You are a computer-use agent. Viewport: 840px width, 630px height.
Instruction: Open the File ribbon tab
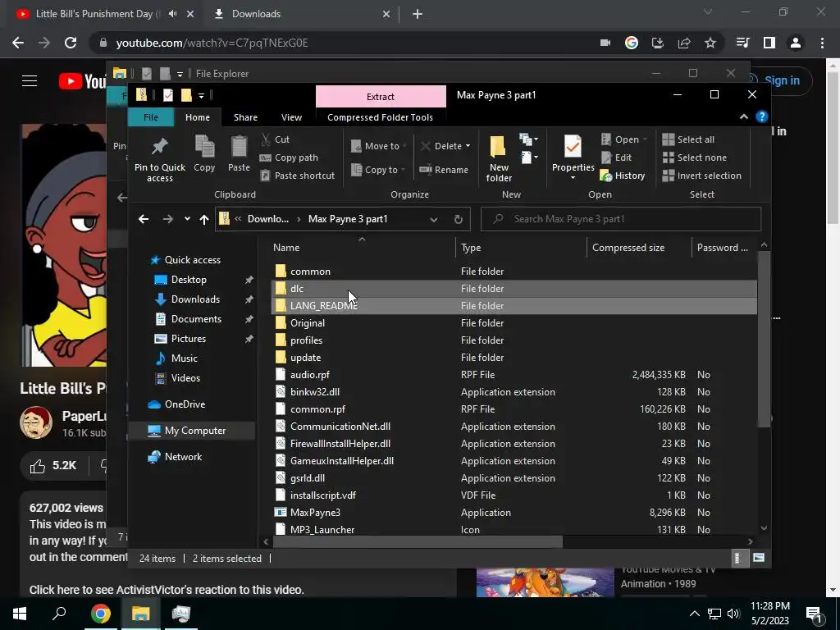[x=151, y=117]
